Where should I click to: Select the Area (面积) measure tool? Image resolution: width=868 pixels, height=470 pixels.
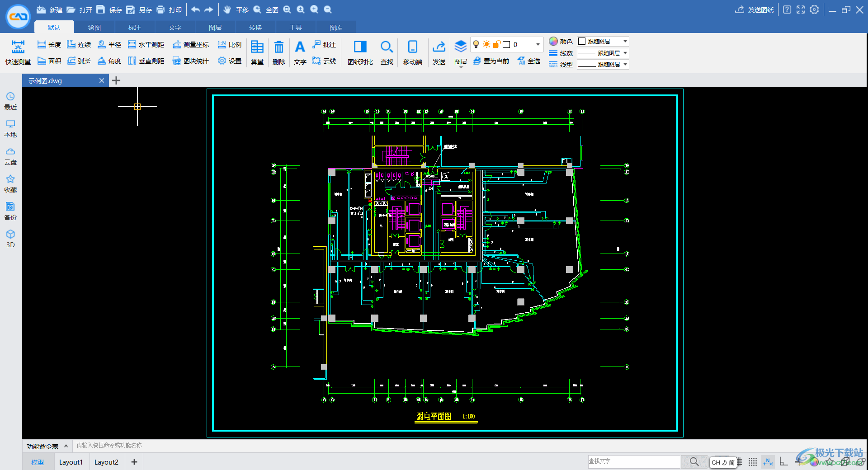coord(49,61)
